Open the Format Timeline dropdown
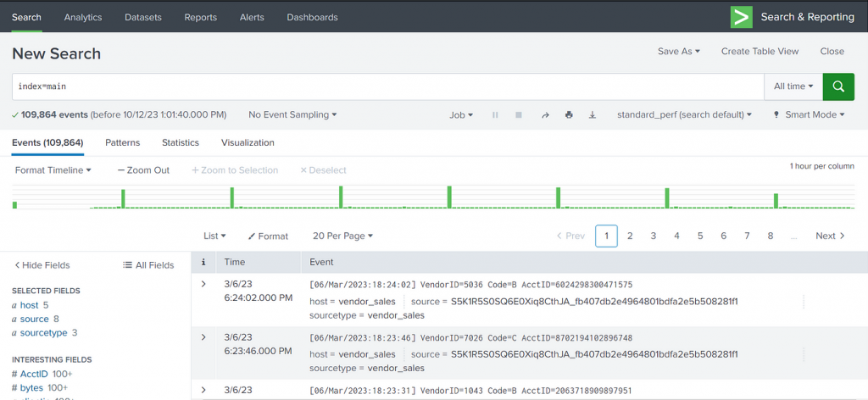The height and width of the screenshot is (400, 868). 53,170
